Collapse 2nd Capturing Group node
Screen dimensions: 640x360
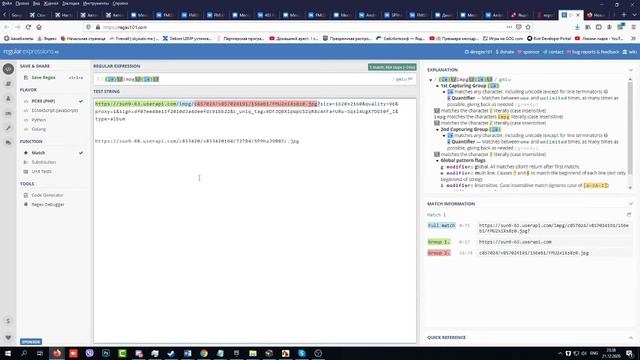pyautogui.click(x=437, y=129)
